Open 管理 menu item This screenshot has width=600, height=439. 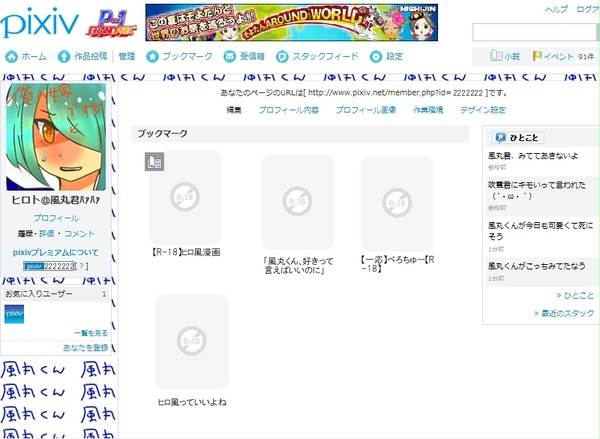point(127,57)
